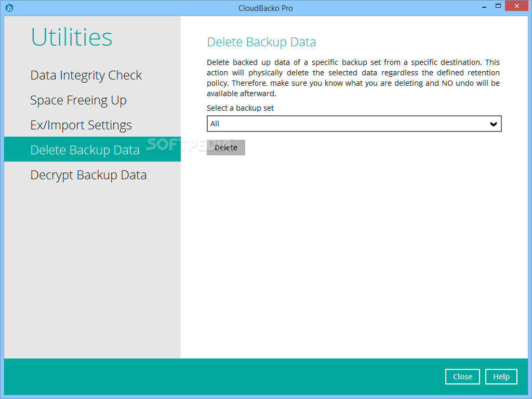Expand the backup set dropdown showing All
532x399 pixels.
(354, 124)
